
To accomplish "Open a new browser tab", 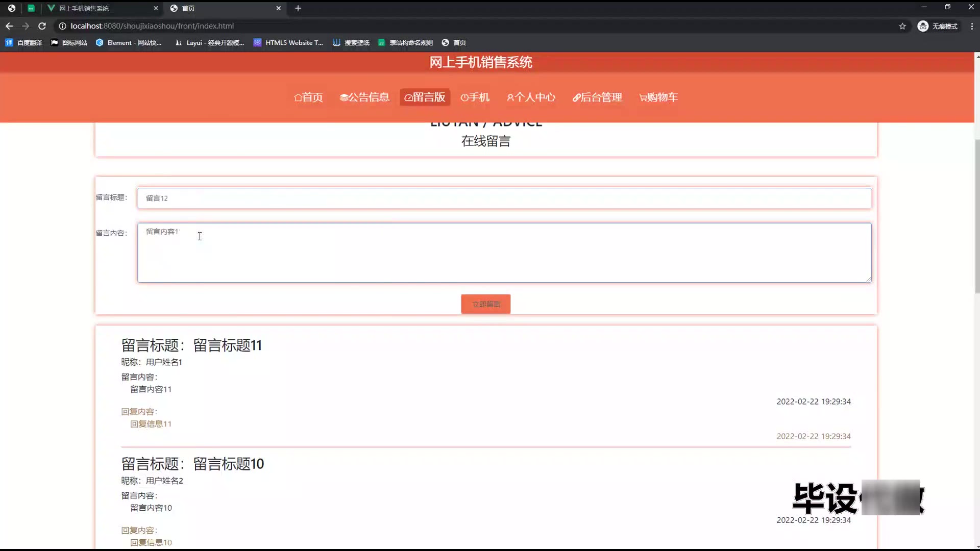I will (x=298, y=8).
